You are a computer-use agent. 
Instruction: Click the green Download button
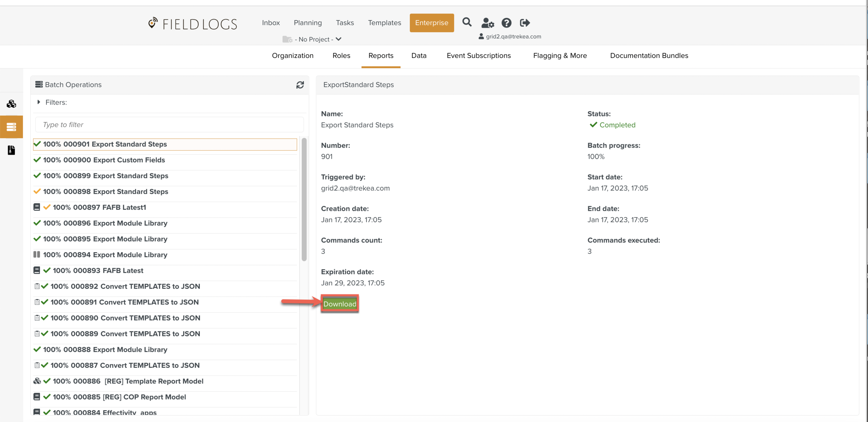[339, 304]
